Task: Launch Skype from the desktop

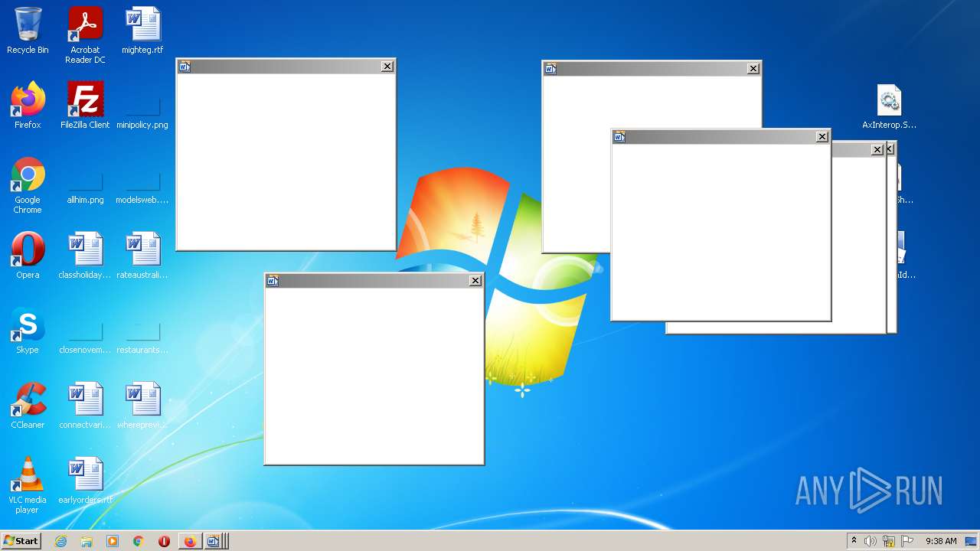Action: coord(28,331)
